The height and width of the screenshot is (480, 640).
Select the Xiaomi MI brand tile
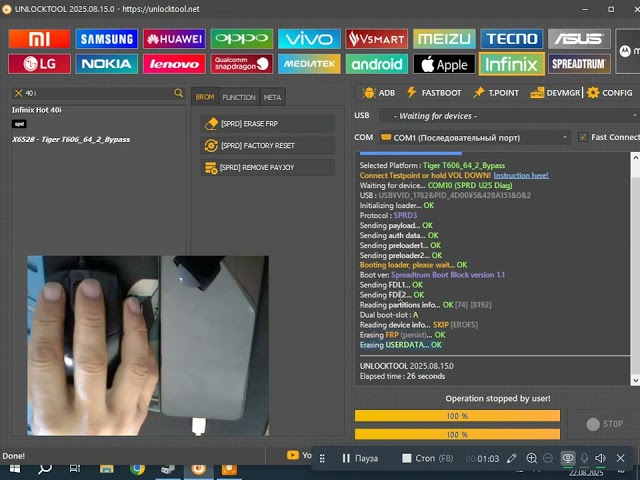39,39
